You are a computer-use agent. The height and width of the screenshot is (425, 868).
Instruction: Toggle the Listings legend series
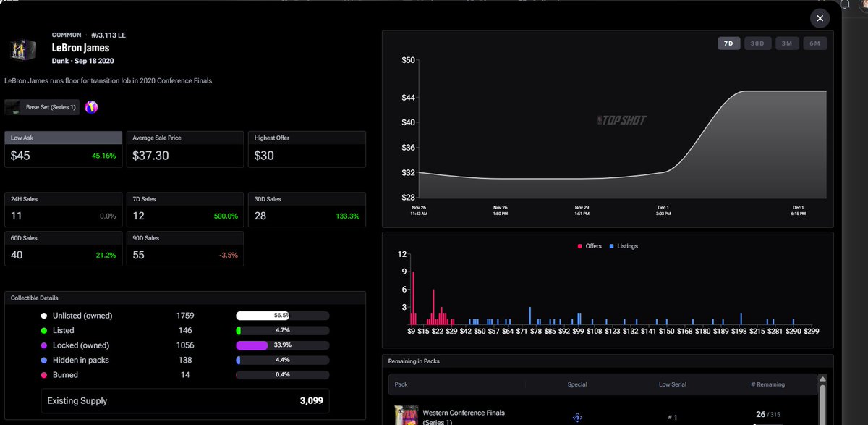(x=624, y=246)
